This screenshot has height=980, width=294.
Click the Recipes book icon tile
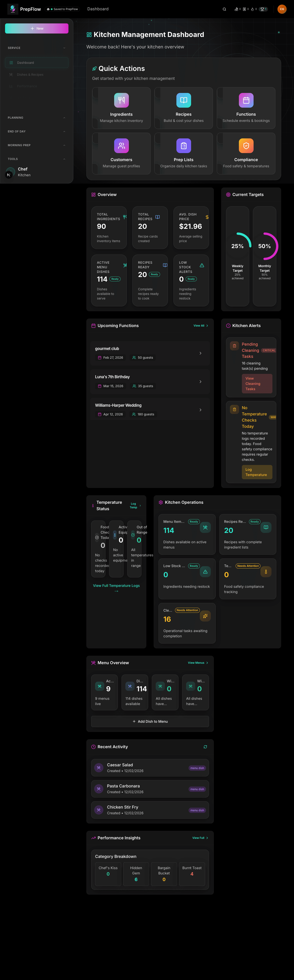tap(184, 101)
